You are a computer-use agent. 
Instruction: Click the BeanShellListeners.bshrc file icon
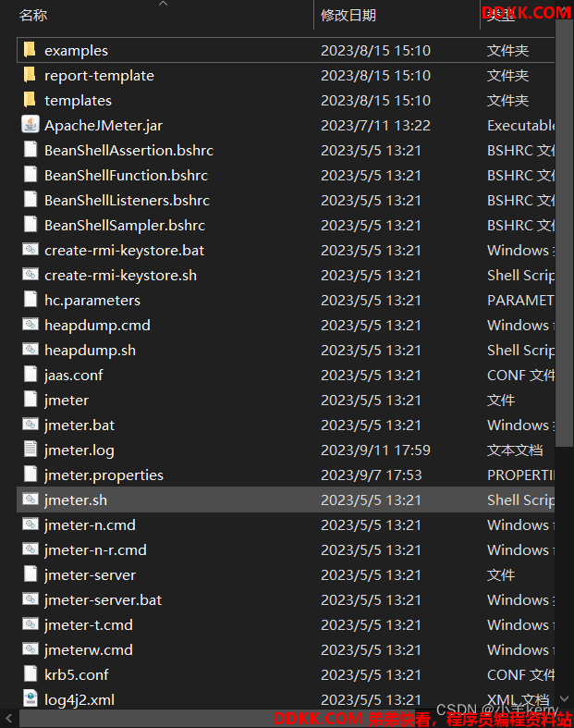31,200
